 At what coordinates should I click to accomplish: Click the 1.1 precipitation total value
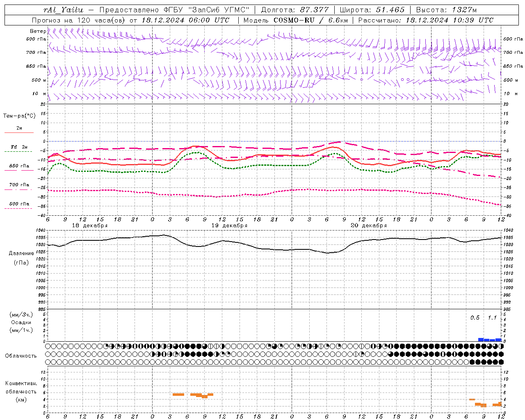(x=492, y=318)
